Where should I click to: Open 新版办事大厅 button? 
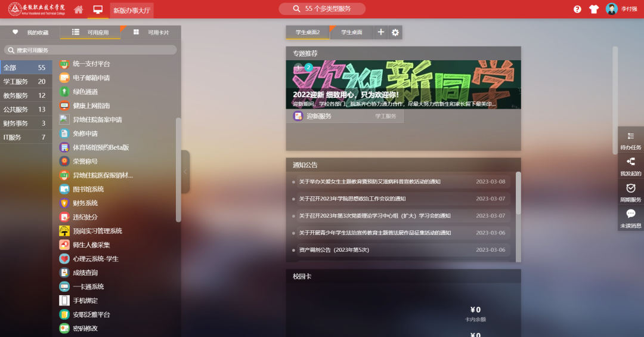click(x=132, y=10)
